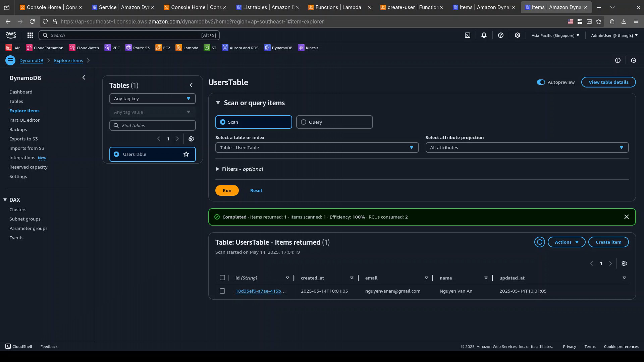Toggle the hamburger side navigation button
This screenshot has height=362, width=644.
pos(10,60)
